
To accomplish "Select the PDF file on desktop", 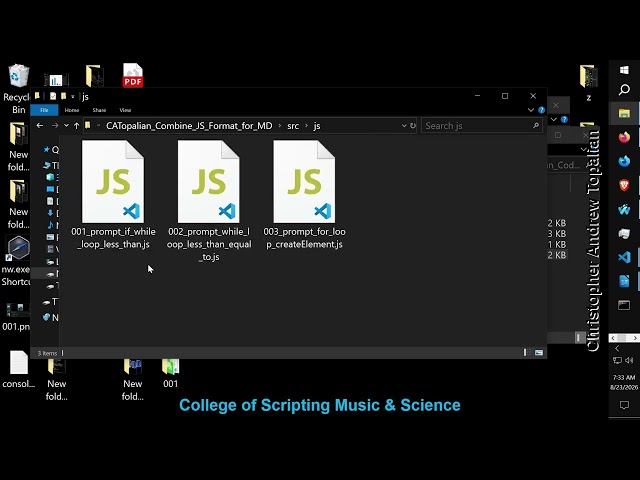I will (133, 75).
